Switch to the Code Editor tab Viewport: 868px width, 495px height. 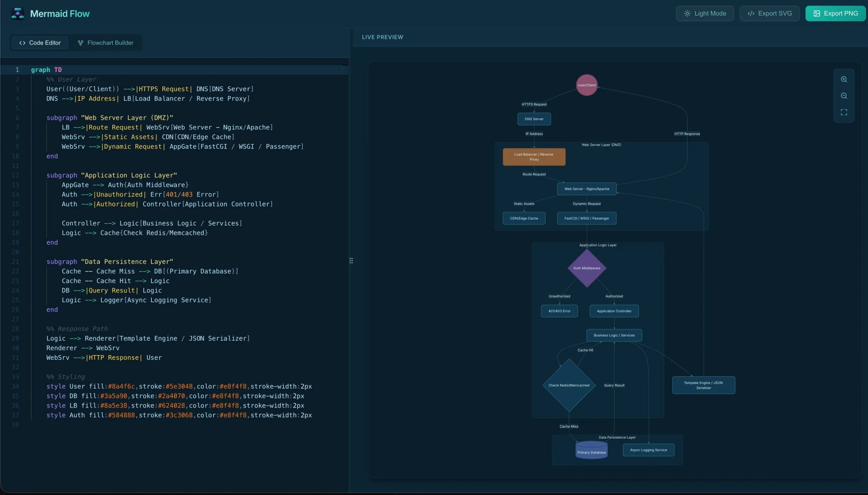[x=39, y=43]
